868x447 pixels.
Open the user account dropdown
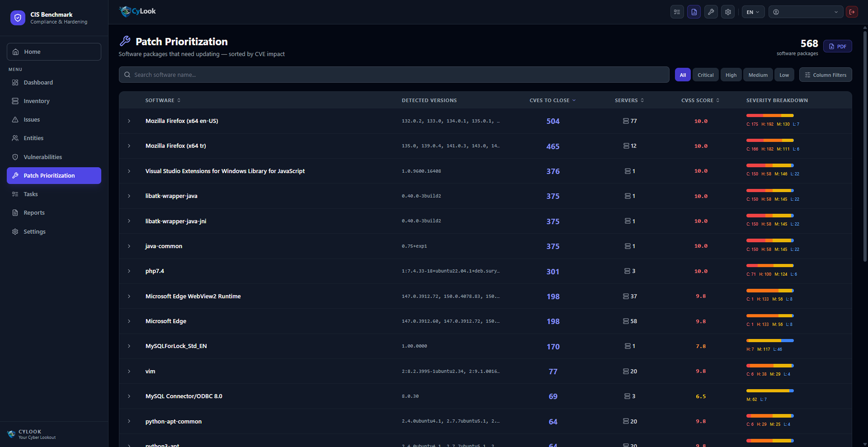click(x=806, y=12)
